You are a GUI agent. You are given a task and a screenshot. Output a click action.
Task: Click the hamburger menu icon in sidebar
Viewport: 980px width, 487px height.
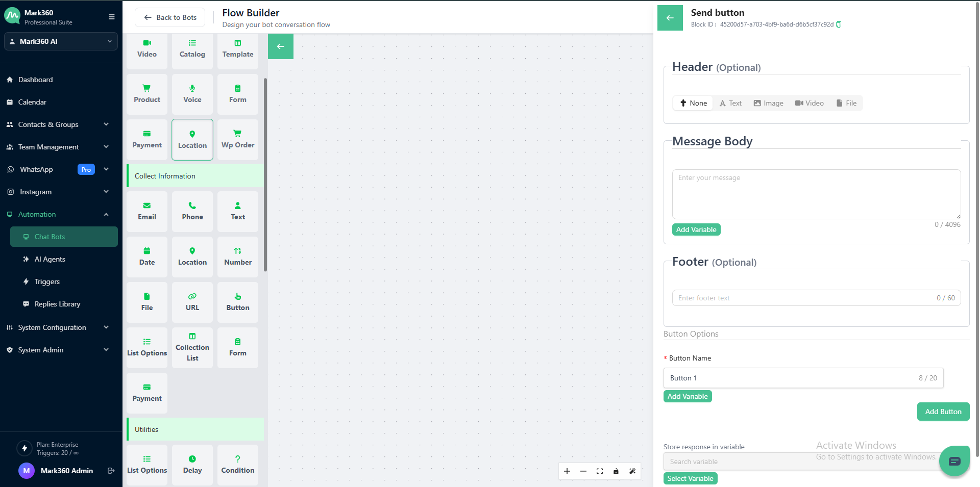point(112,17)
